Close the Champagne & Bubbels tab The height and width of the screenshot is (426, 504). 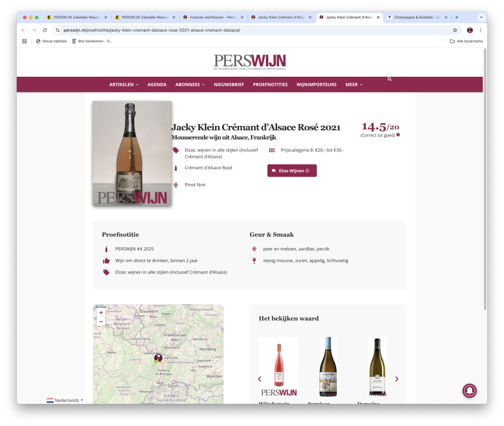coord(446,17)
